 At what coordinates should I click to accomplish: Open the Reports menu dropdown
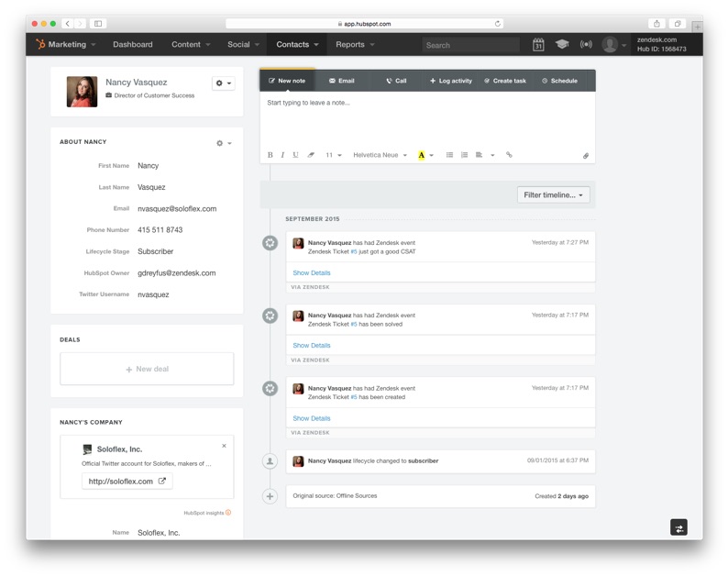[355, 44]
